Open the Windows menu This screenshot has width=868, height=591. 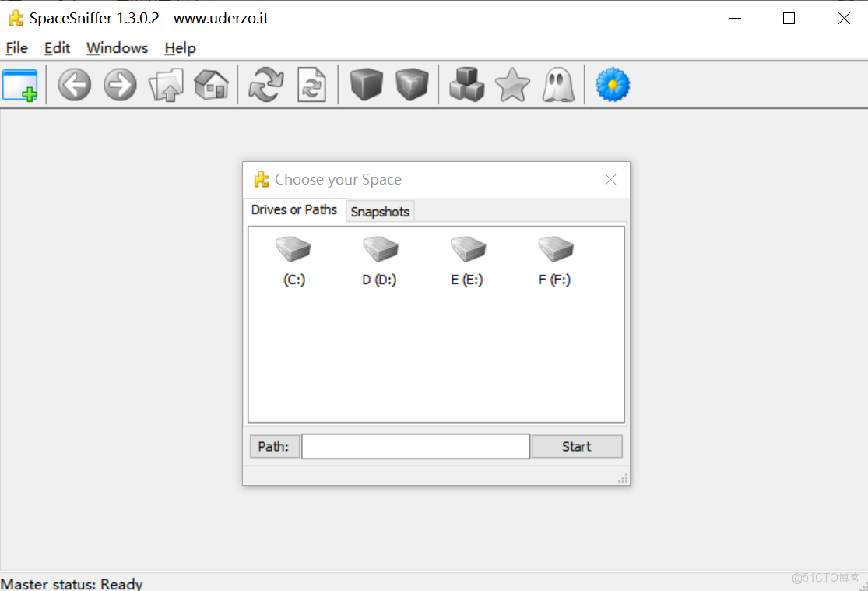click(117, 48)
